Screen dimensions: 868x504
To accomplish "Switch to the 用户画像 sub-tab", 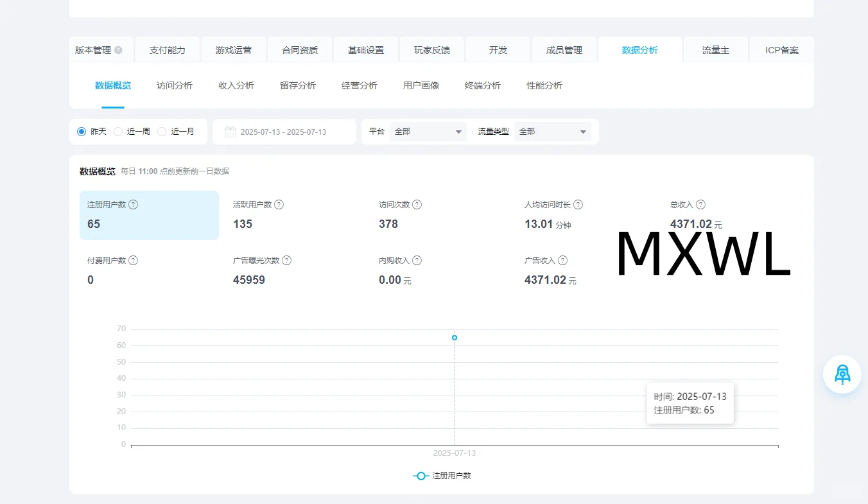I will click(421, 85).
